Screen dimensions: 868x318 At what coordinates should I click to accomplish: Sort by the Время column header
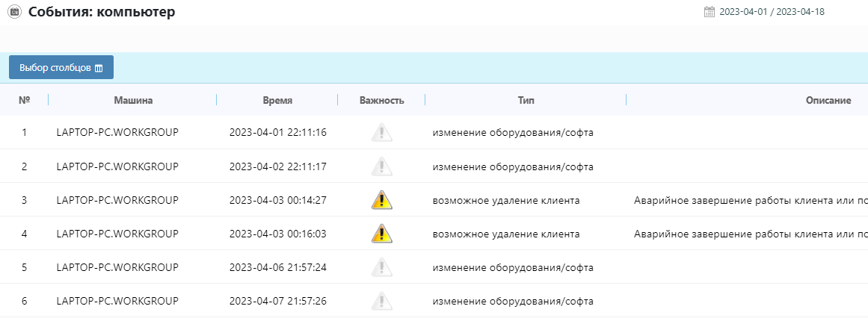(277, 100)
